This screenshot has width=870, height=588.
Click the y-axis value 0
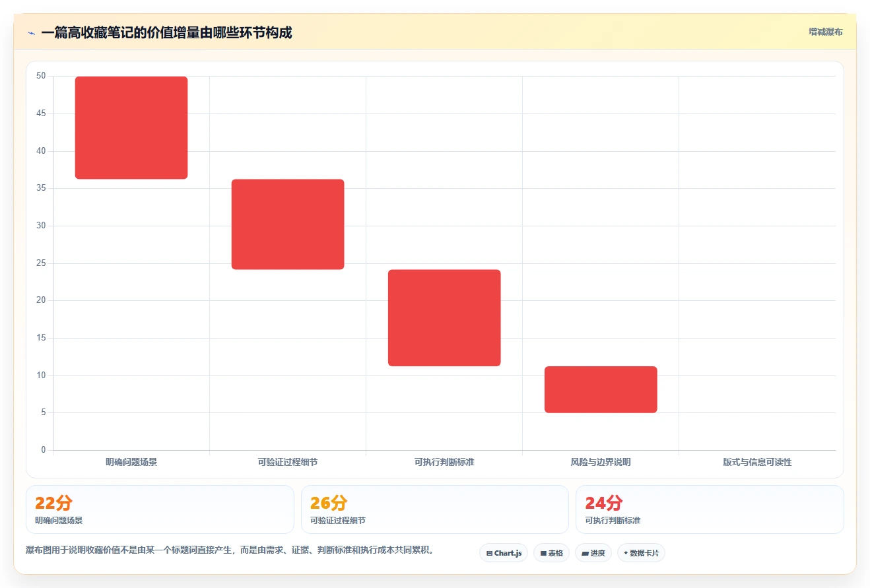[44, 450]
